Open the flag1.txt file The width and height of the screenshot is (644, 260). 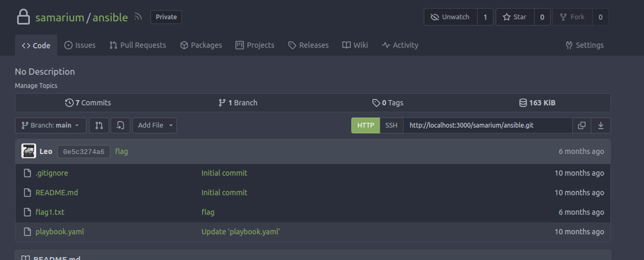point(50,212)
